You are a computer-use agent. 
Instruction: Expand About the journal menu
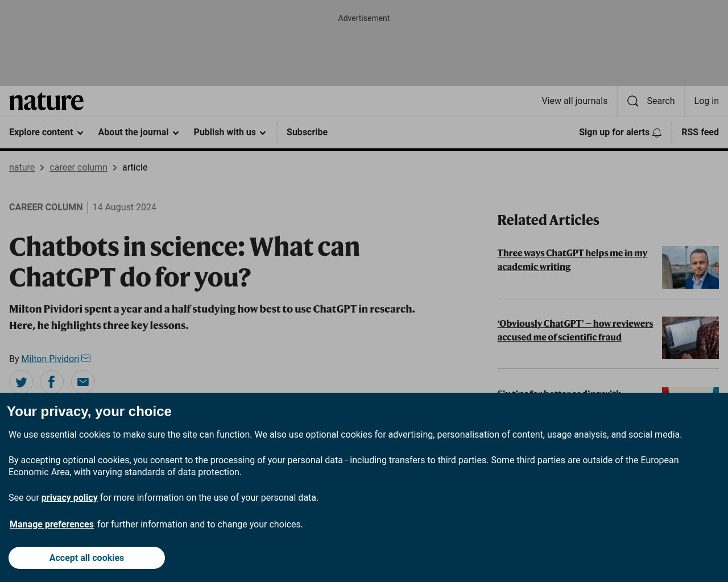138,132
